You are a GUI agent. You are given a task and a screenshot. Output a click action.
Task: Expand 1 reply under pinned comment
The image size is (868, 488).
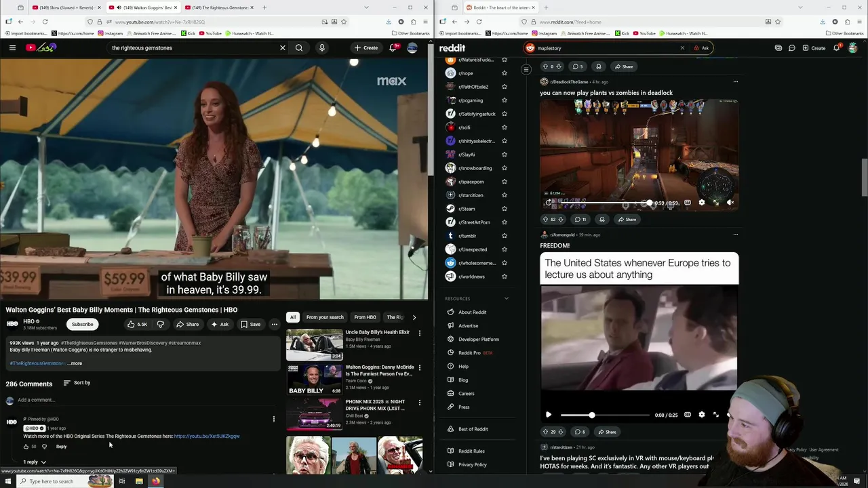pos(35,462)
